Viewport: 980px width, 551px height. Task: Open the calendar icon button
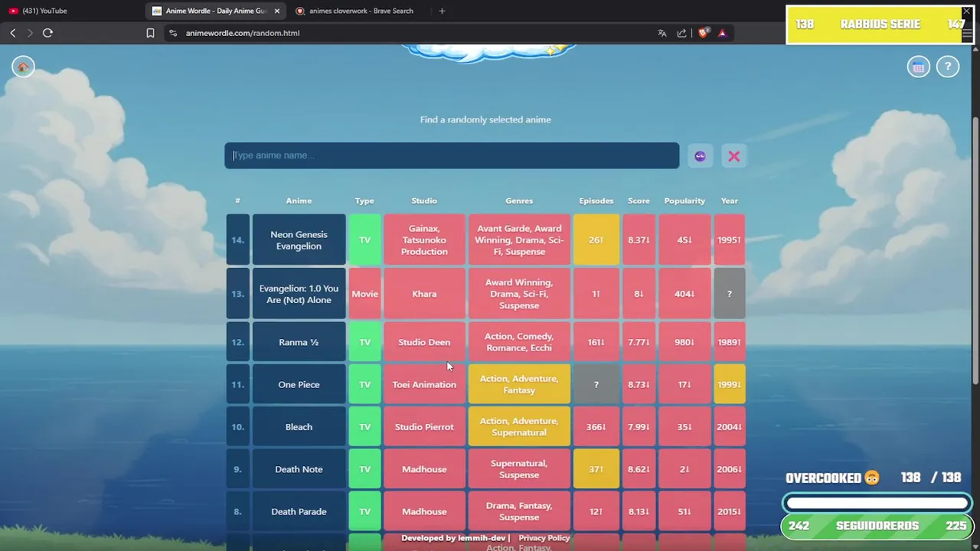coord(919,67)
